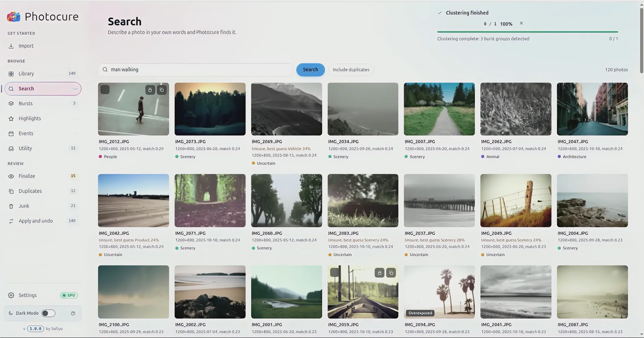
Task: Click the checkmark icon beside Clustering finished
Action: click(x=440, y=13)
